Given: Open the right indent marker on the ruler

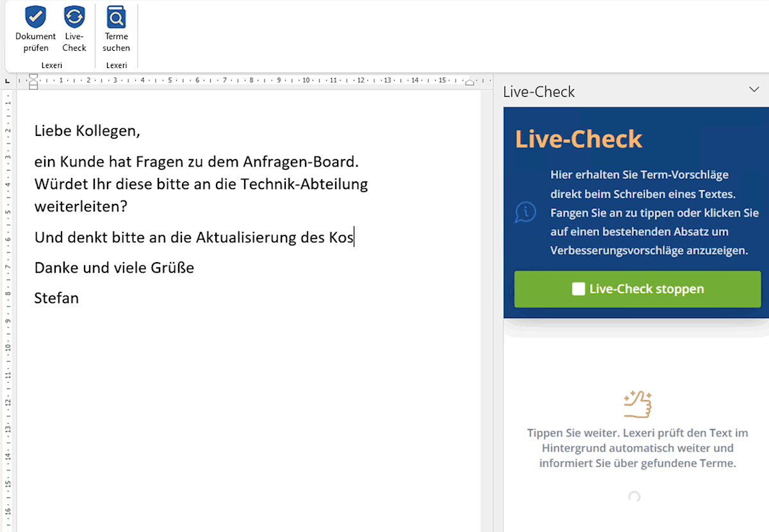Looking at the screenshot, I should point(471,81).
